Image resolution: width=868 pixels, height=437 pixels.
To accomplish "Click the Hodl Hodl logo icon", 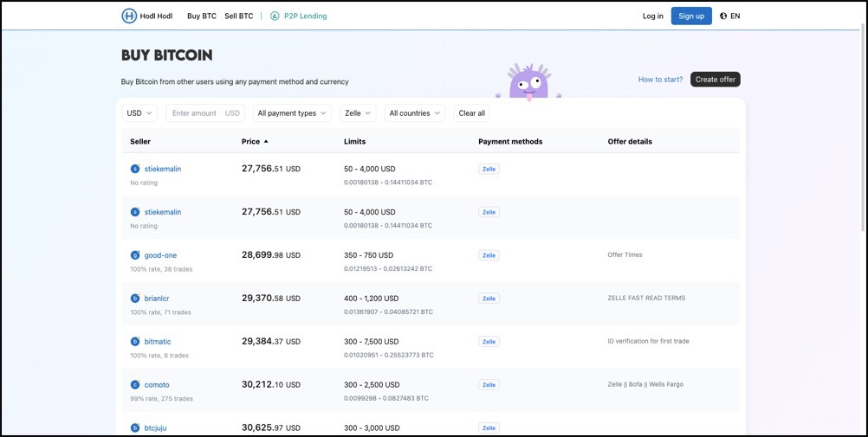I will tap(129, 16).
